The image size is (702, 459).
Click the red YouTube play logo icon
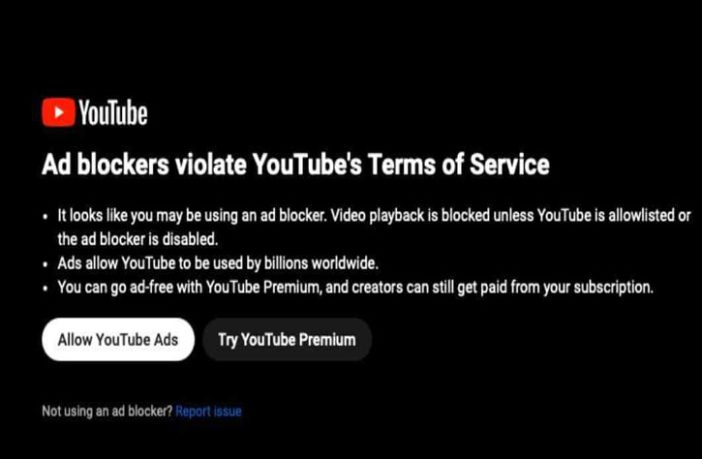58,112
